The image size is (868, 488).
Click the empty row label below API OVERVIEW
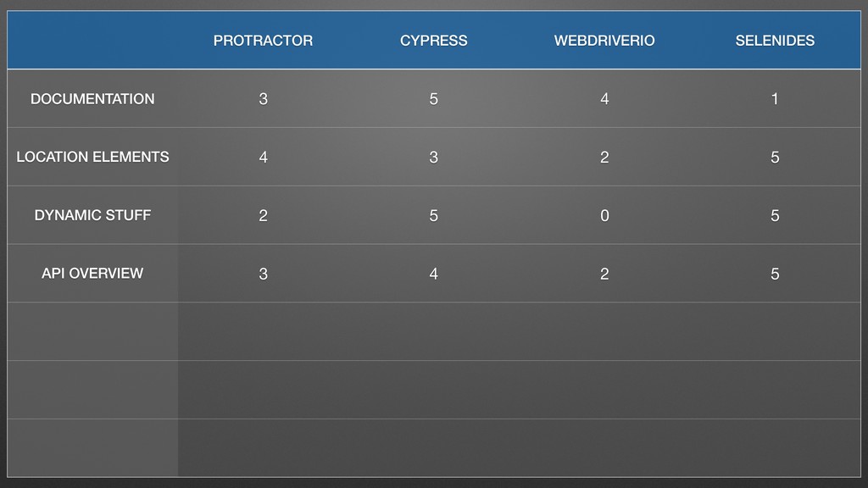(92, 331)
